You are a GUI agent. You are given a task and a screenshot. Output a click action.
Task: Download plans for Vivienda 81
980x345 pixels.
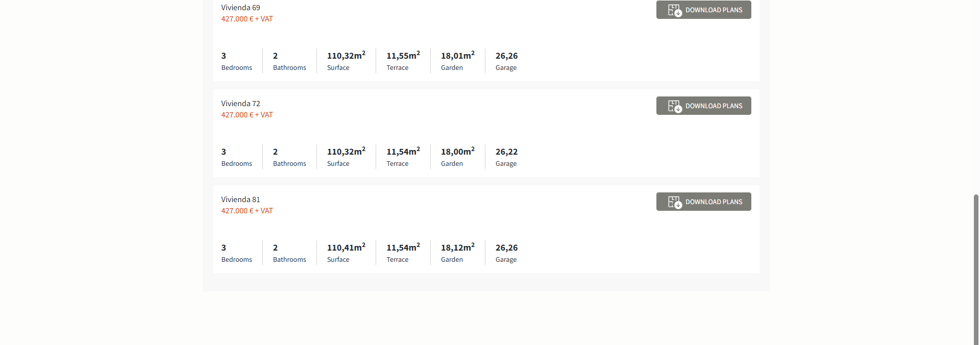[x=713, y=202]
